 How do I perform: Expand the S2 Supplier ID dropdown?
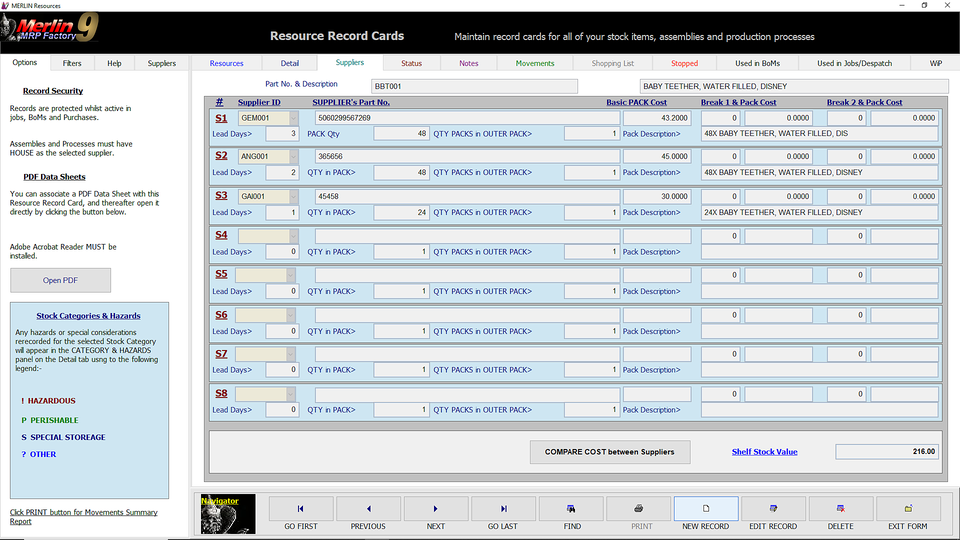[292, 157]
